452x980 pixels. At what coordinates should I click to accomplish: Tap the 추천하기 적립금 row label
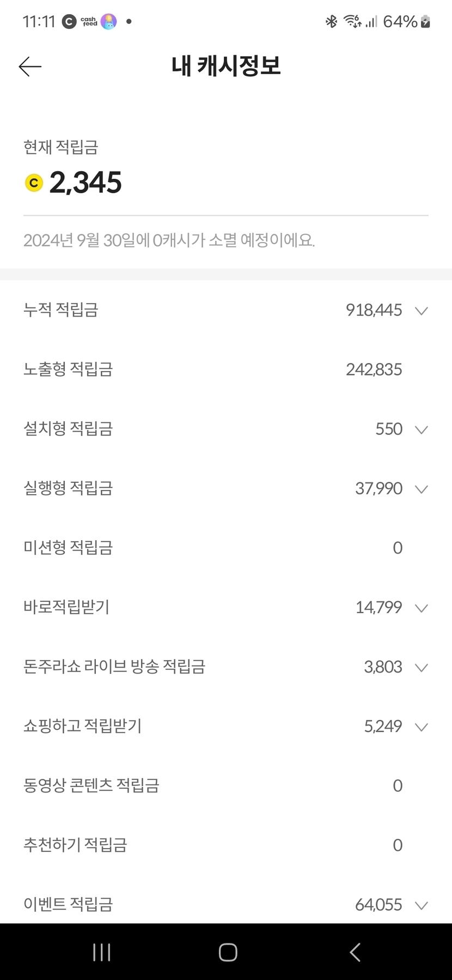75,845
